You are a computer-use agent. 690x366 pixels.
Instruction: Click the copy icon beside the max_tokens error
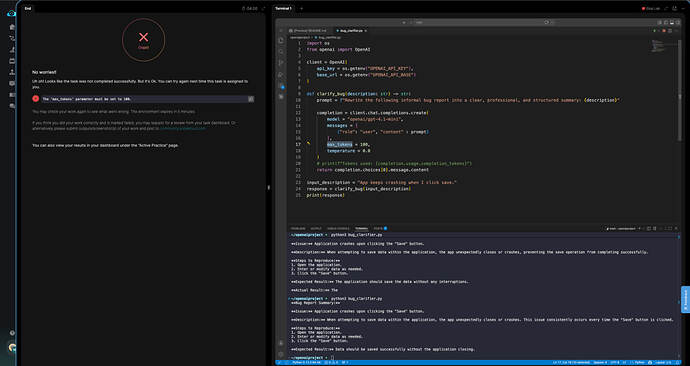coord(251,99)
